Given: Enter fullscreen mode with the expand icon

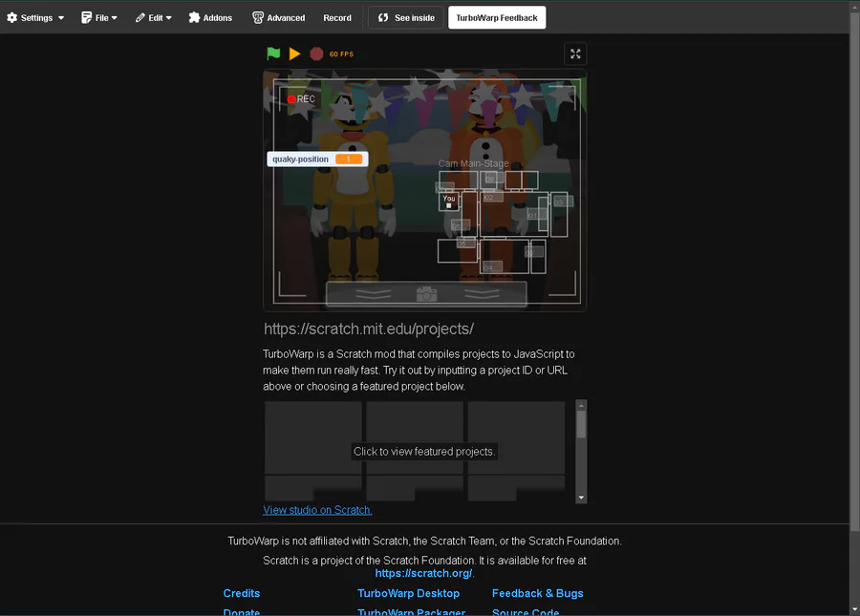Looking at the screenshot, I should click(x=575, y=53).
